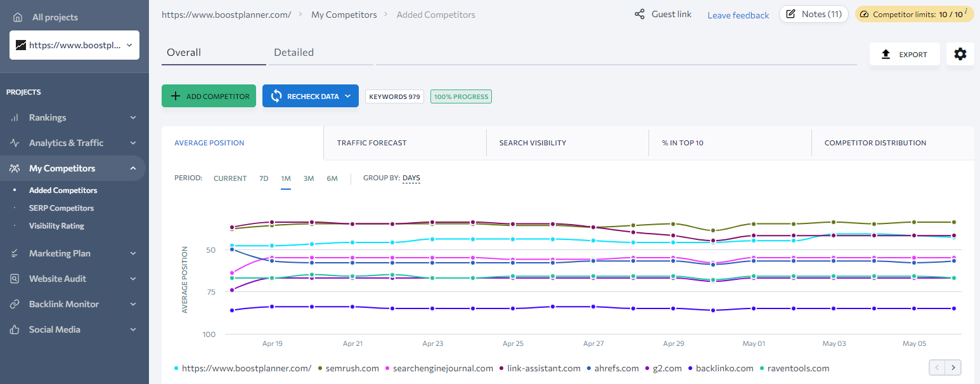Screen dimensions: 980x384
Task: Click the Add Competitor button
Action: tap(209, 96)
